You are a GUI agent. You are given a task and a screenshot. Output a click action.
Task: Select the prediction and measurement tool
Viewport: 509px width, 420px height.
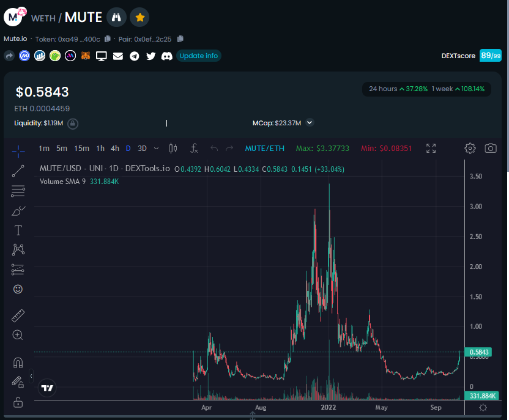click(18, 269)
